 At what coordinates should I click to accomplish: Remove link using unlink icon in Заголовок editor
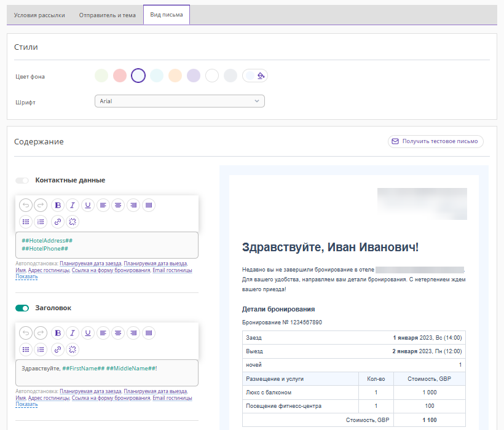73,350
